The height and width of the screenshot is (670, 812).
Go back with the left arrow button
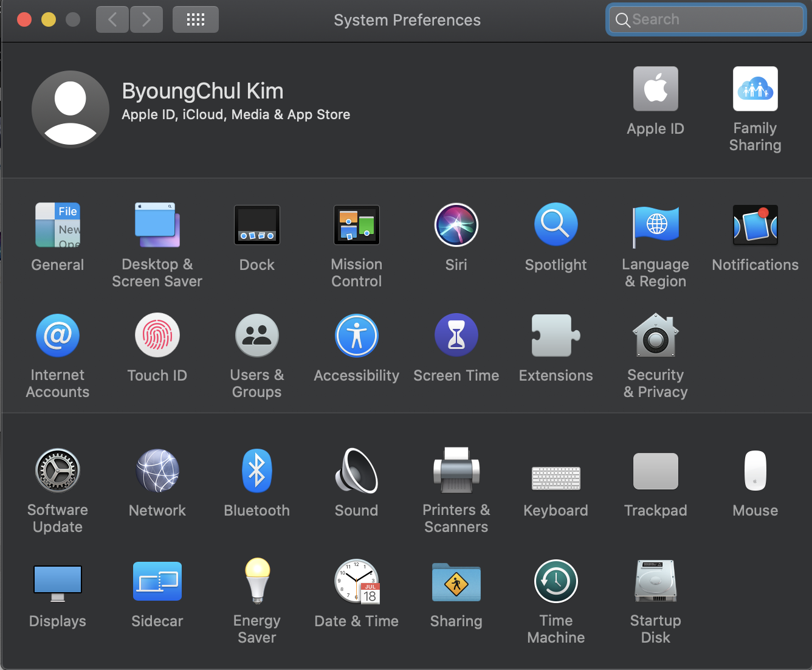click(112, 20)
